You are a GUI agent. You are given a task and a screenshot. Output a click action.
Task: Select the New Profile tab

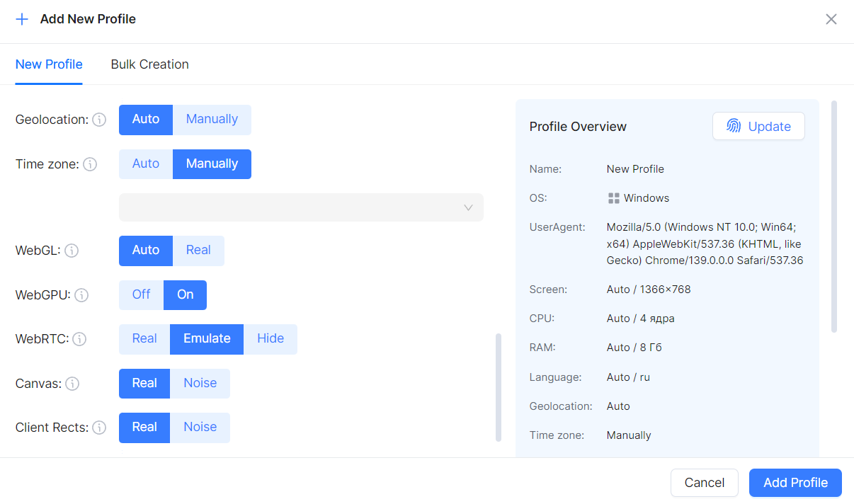pos(49,64)
